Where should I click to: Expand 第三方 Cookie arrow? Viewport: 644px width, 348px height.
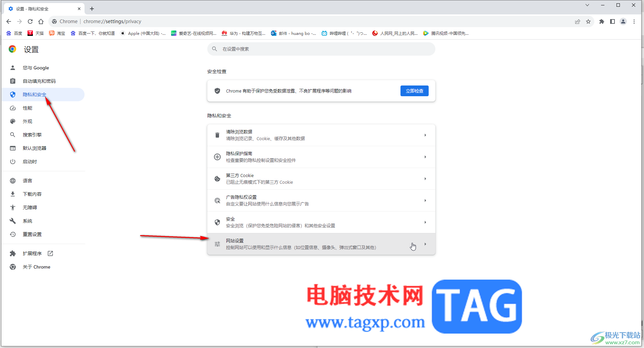[425, 179]
